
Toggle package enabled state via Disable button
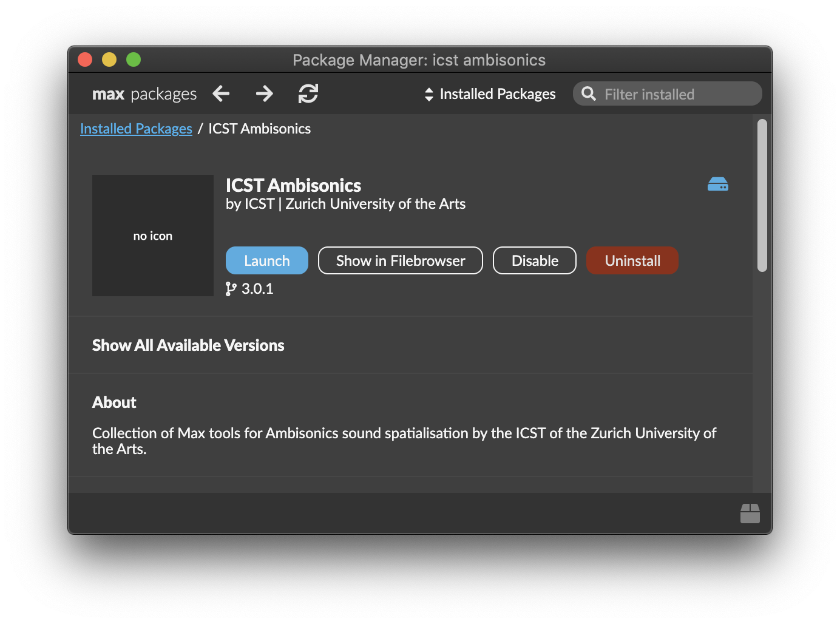pos(534,260)
